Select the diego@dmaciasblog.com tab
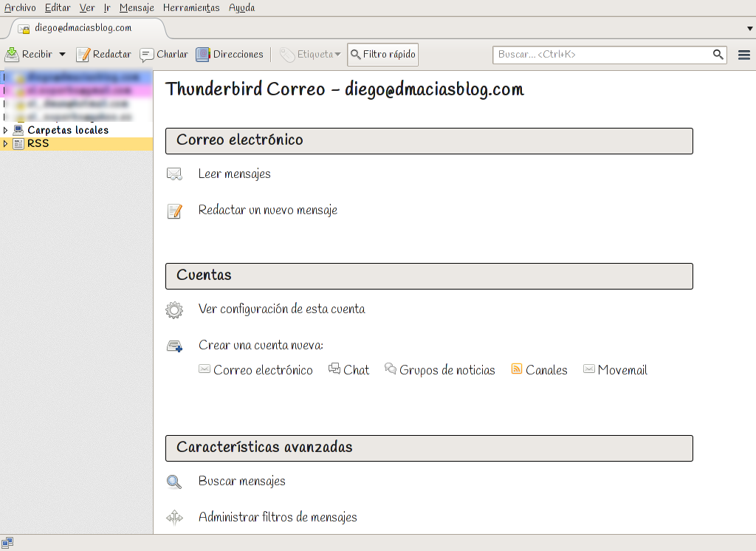Viewport: 756px width, 551px height. 86,28
